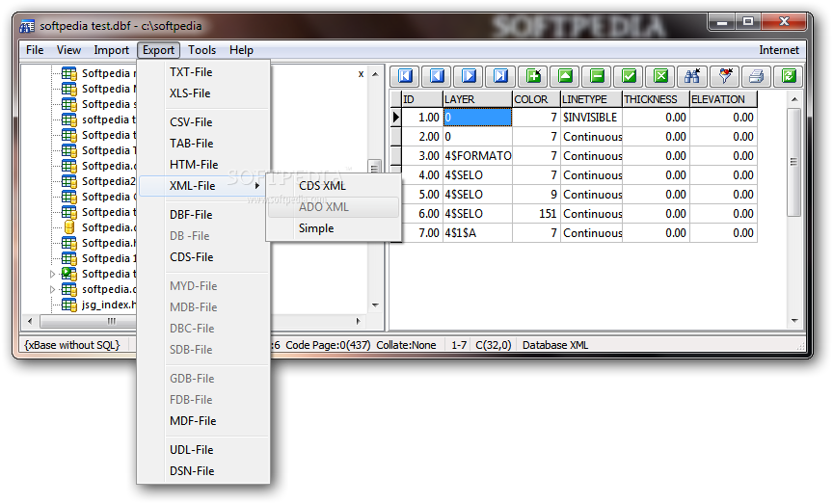Screen dimensions: 833x504
Task: Click the funnel filter icon
Action: (725, 76)
